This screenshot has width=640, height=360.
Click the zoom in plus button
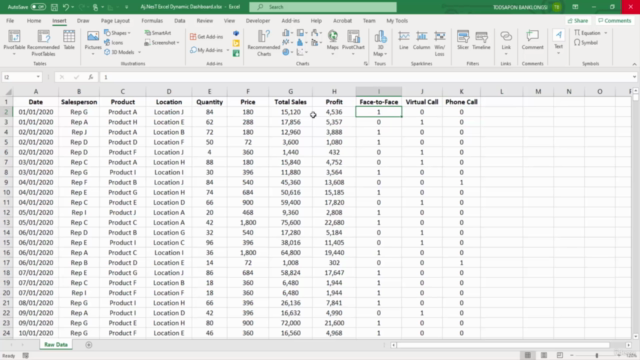619,356
